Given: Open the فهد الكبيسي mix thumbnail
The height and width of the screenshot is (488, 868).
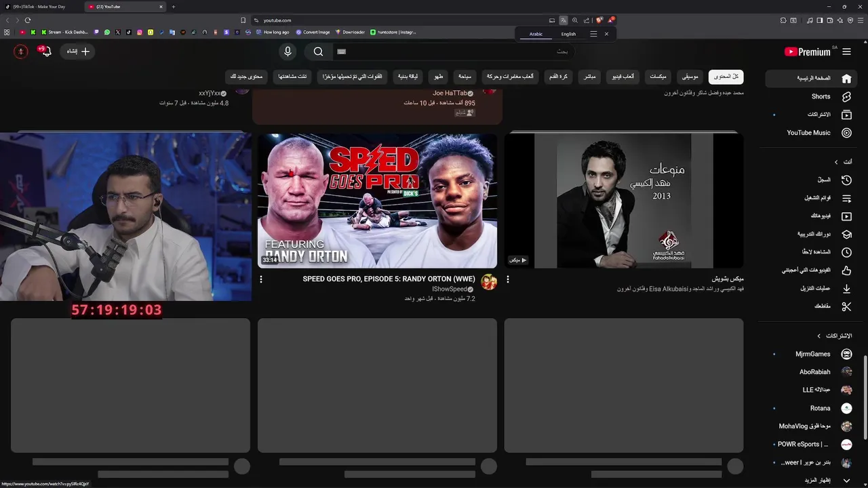Looking at the screenshot, I should click(x=624, y=200).
